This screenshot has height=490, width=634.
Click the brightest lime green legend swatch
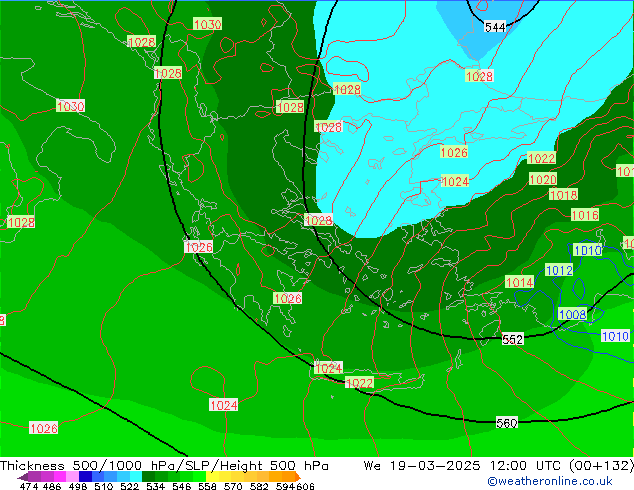[x=199, y=476]
